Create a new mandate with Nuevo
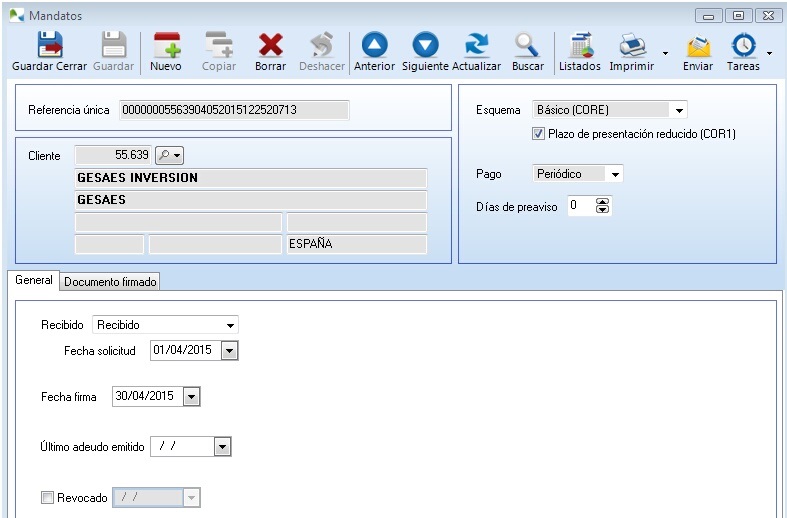The width and height of the screenshot is (787, 518). 165,46
